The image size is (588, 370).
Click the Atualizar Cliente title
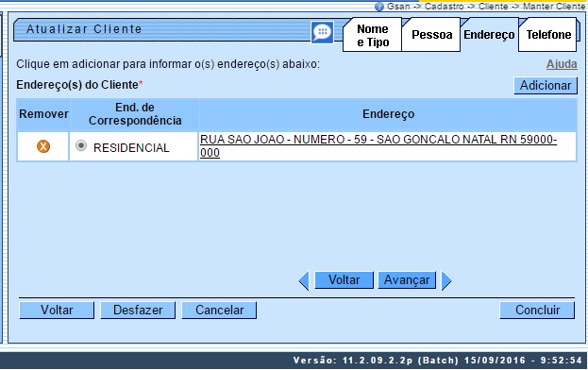[84, 29]
